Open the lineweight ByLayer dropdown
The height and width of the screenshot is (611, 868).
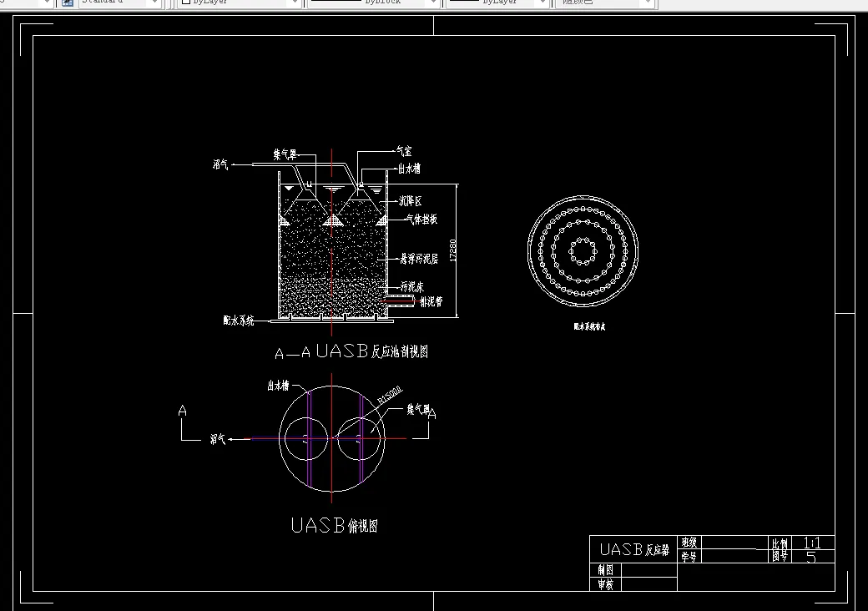[x=542, y=3]
